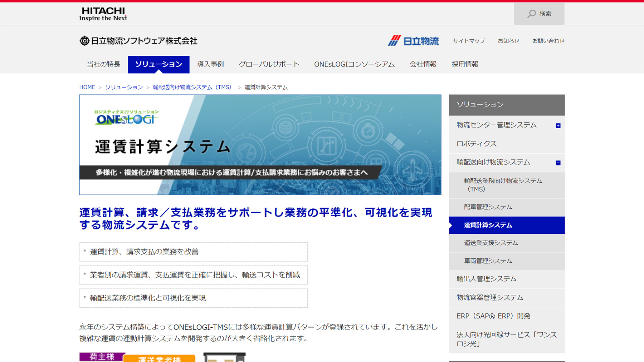The width and height of the screenshot is (644, 362).
Task: Select the ソリューション navigation tab
Action: (x=158, y=64)
